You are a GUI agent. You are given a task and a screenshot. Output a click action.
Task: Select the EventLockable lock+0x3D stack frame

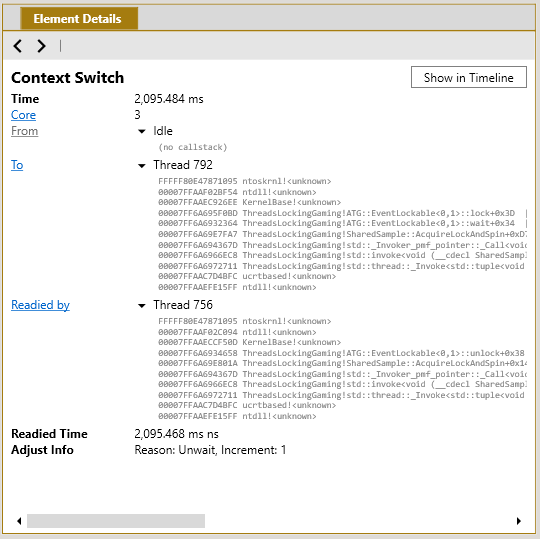pos(342,213)
